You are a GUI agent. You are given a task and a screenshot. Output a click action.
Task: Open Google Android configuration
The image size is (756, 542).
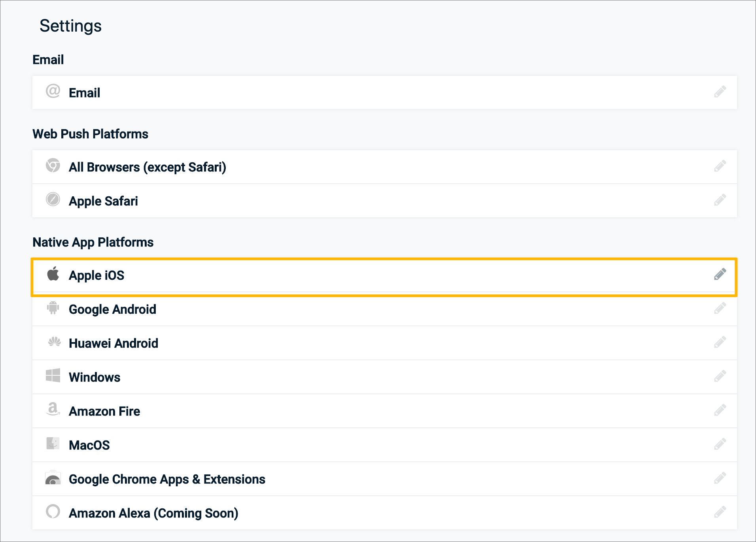[x=384, y=309]
